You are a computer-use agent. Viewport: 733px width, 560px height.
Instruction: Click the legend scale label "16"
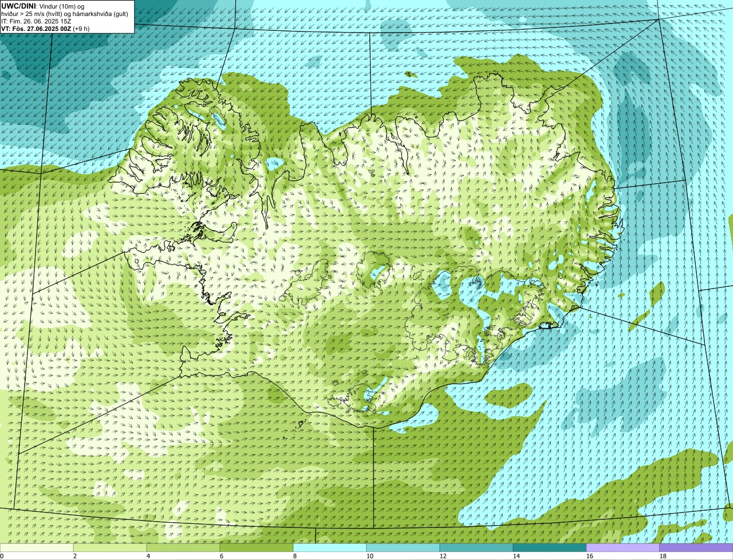click(x=590, y=556)
